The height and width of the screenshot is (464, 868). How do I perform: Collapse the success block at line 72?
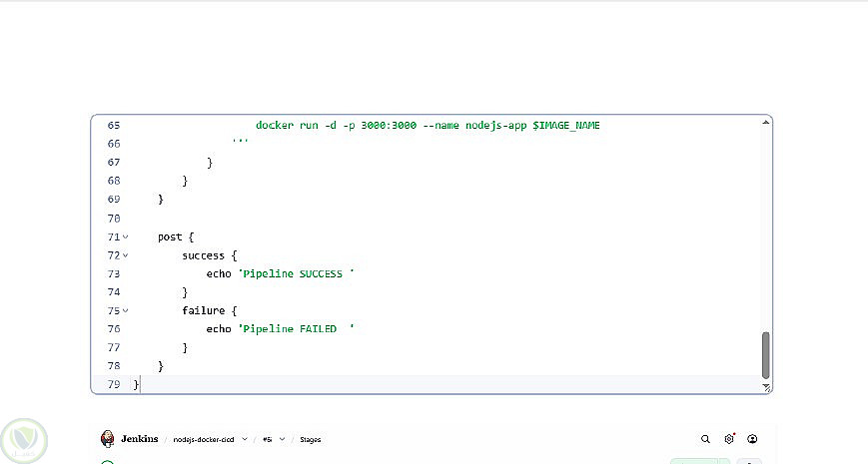click(126, 255)
